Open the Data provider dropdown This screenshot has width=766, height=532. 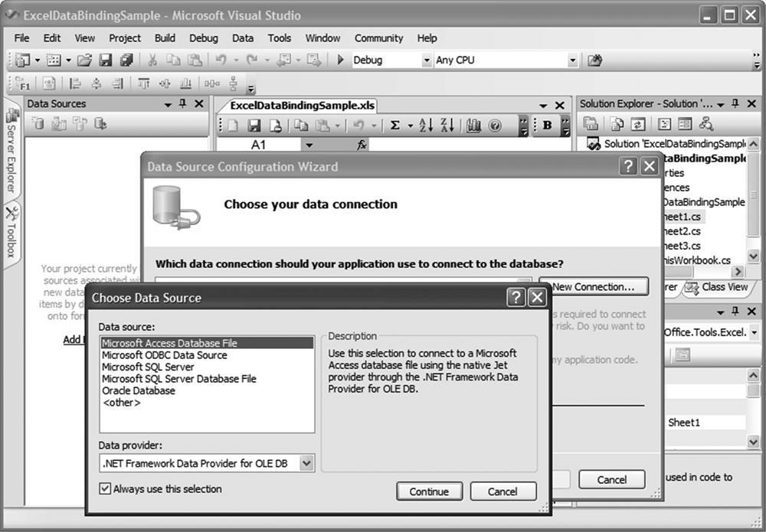pyautogui.click(x=306, y=463)
